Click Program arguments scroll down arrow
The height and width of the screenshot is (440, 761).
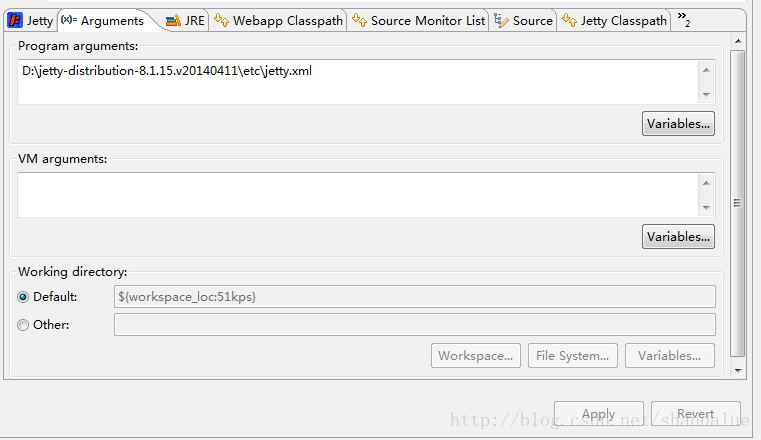coord(706,95)
